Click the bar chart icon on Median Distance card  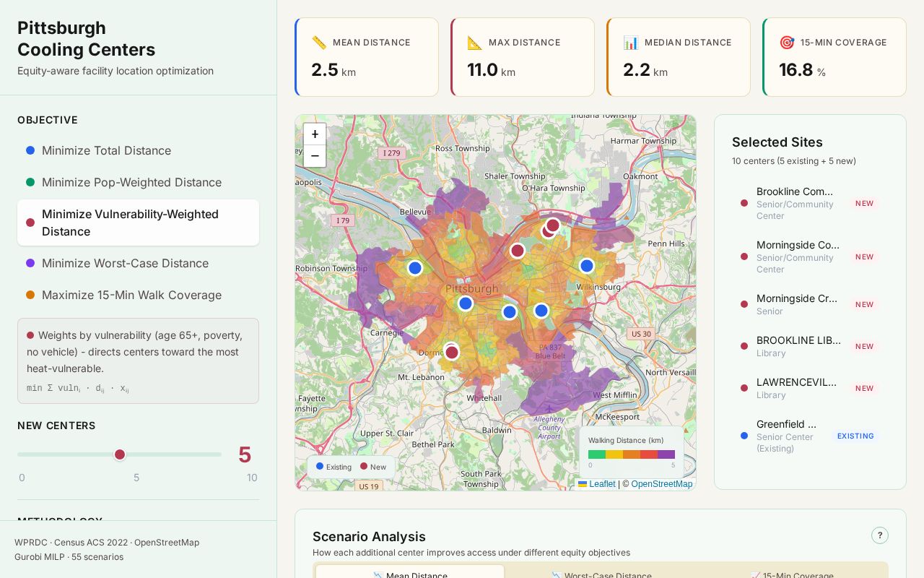tap(631, 43)
